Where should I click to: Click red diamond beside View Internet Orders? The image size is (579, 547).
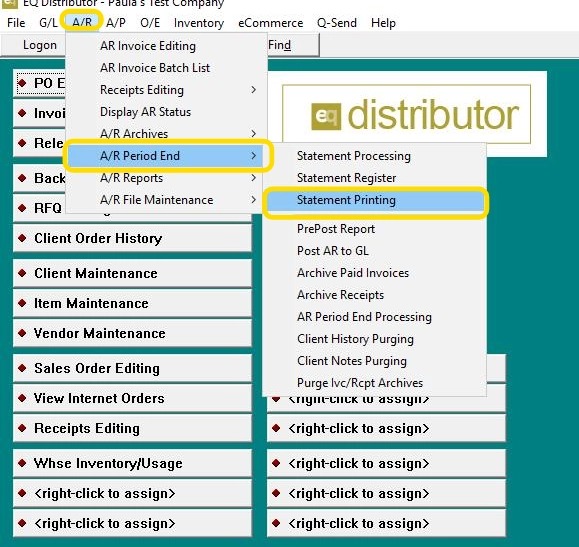point(22,398)
